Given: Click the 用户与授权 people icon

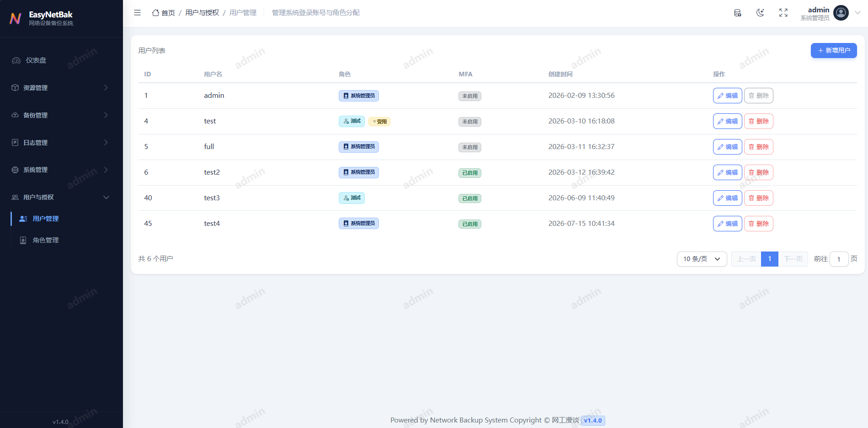Looking at the screenshot, I should pos(15,197).
